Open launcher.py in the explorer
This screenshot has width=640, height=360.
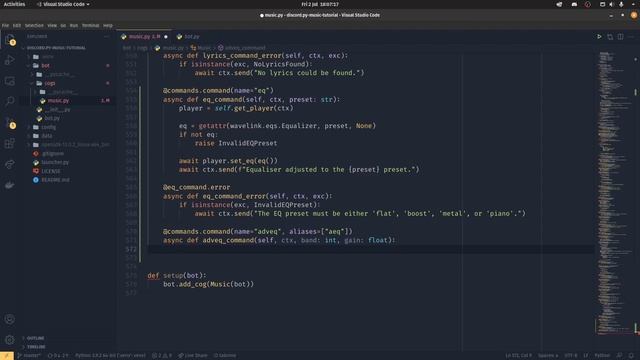coord(69,162)
